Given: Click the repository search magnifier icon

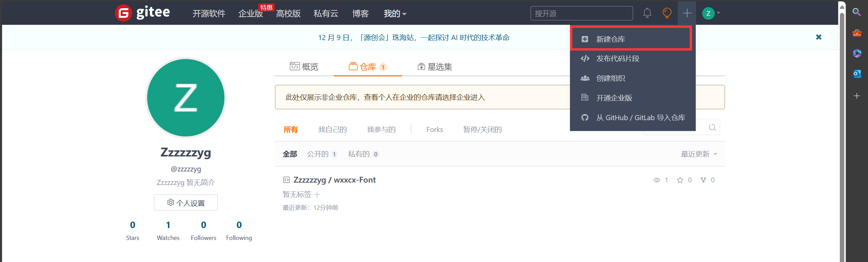Looking at the screenshot, I should 712,127.
